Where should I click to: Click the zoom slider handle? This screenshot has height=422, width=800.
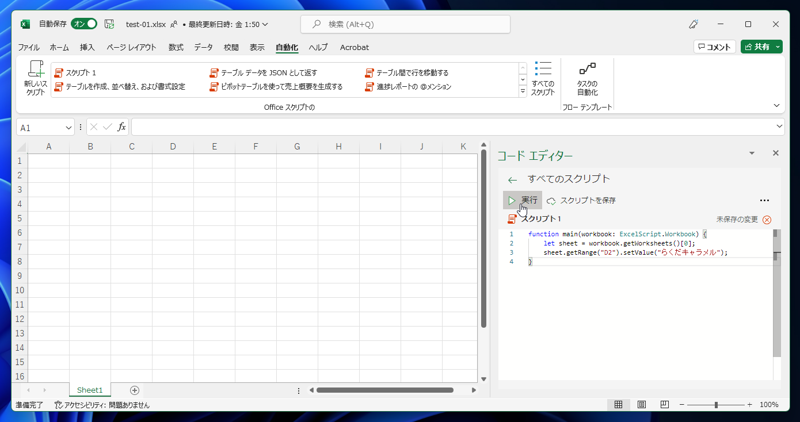[x=716, y=405]
